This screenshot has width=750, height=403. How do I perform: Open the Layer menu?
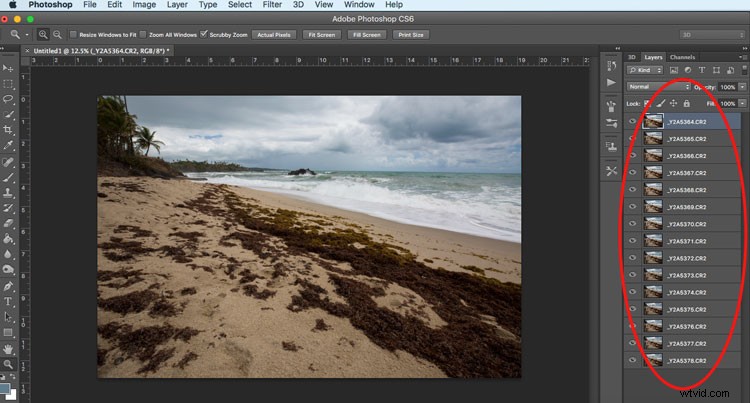[x=177, y=5]
